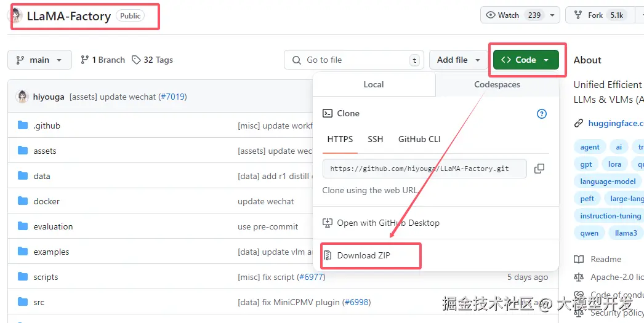
Task: Focus the Go to file search field
Action: 353,60
